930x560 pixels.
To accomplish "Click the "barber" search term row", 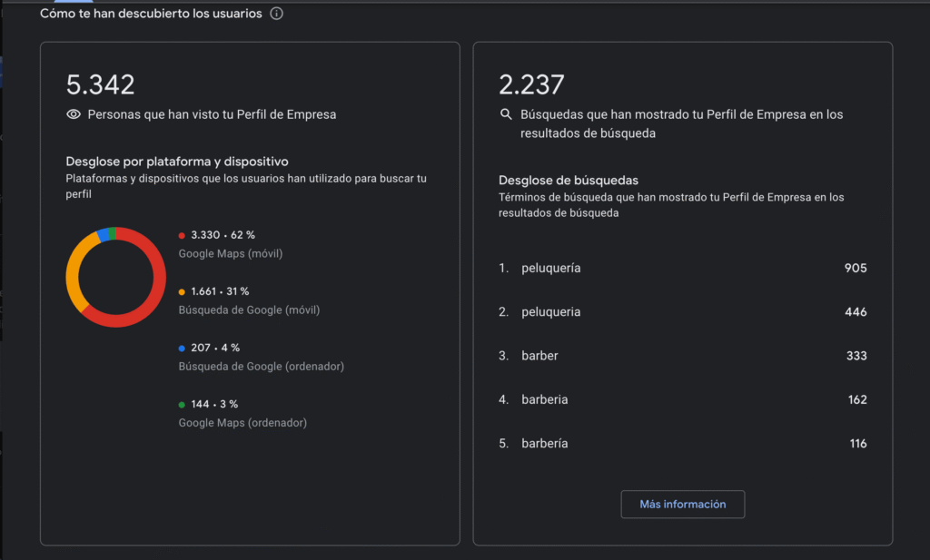I will [x=539, y=356].
